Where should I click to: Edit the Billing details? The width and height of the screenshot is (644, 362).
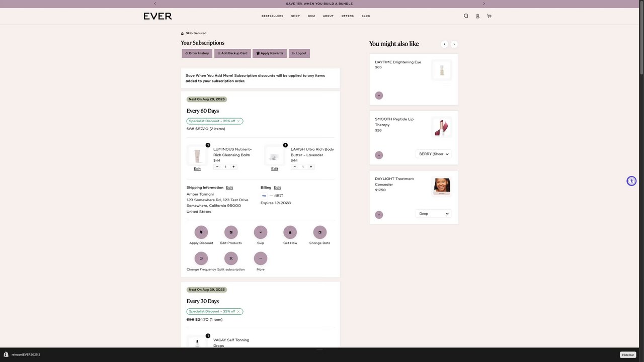pyautogui.click(x=277, y=188)
